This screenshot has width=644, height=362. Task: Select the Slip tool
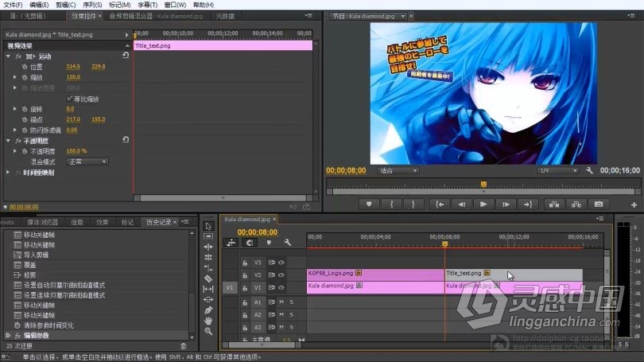click(x=208, y=290)
